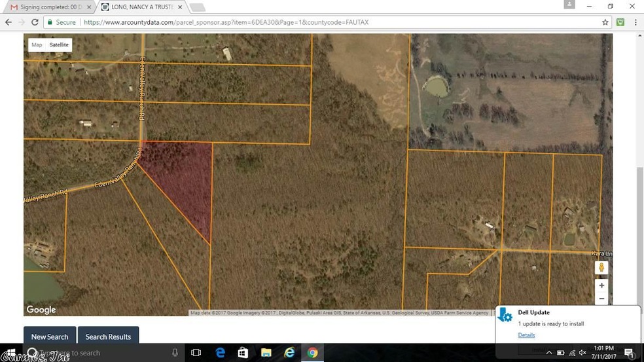Open the Action Center notifications icon
This screenshot has height=362, width=644.
(629, 353)
